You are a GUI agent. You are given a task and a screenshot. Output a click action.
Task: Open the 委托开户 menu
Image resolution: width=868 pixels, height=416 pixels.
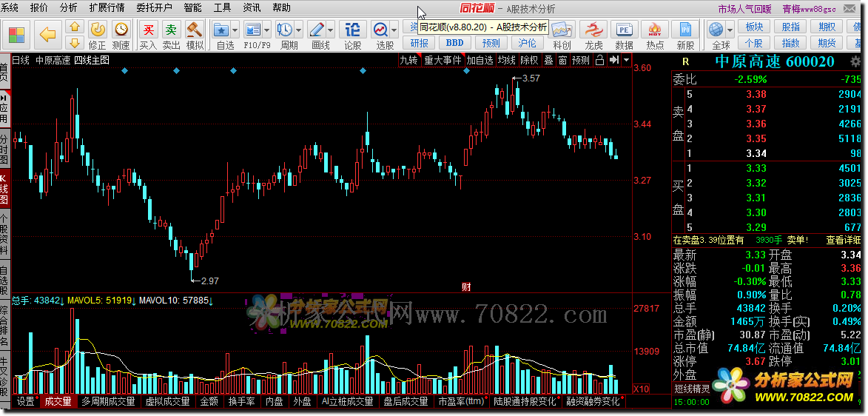155,7
